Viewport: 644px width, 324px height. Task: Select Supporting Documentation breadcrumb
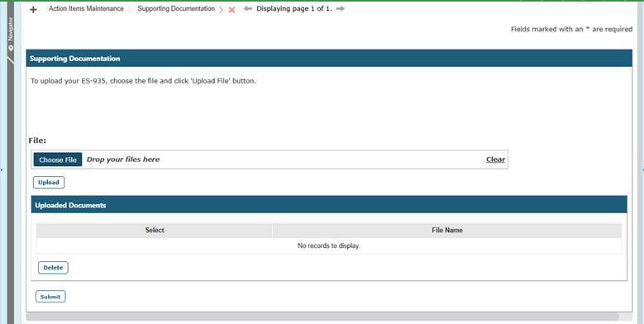click(176, 8)
